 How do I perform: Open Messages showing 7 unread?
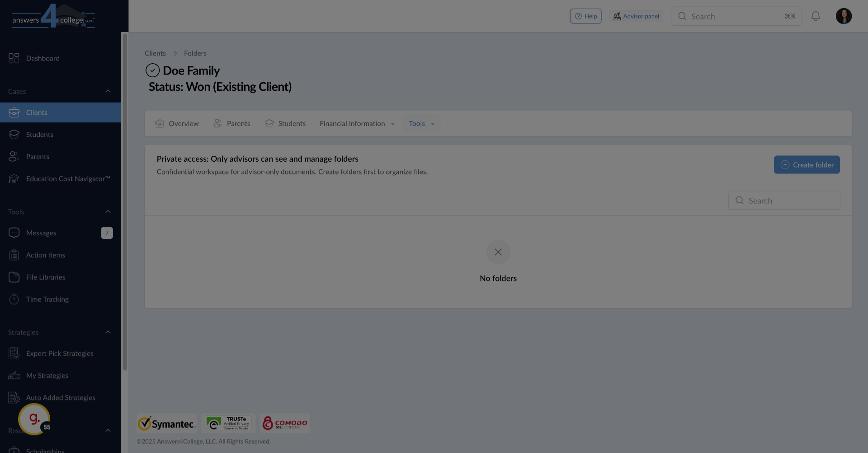tap(41, 233)
